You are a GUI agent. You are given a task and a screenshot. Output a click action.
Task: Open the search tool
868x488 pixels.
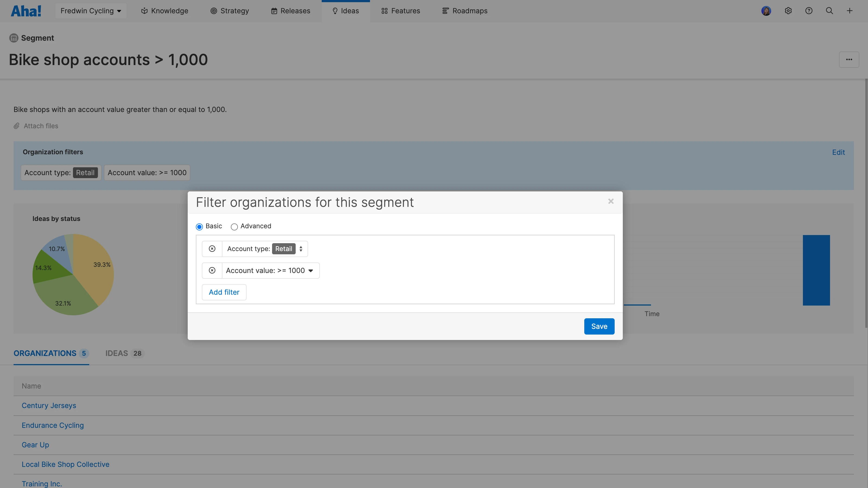click(x=829, y=11)
